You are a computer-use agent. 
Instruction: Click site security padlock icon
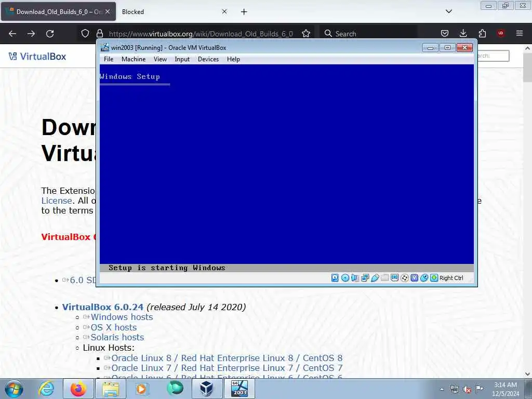click(x=99, y=33)
